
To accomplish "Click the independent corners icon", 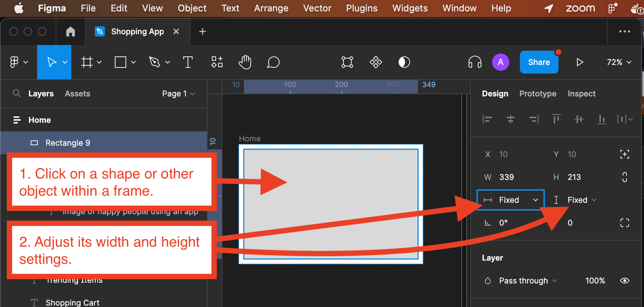I will pos(625,223).
